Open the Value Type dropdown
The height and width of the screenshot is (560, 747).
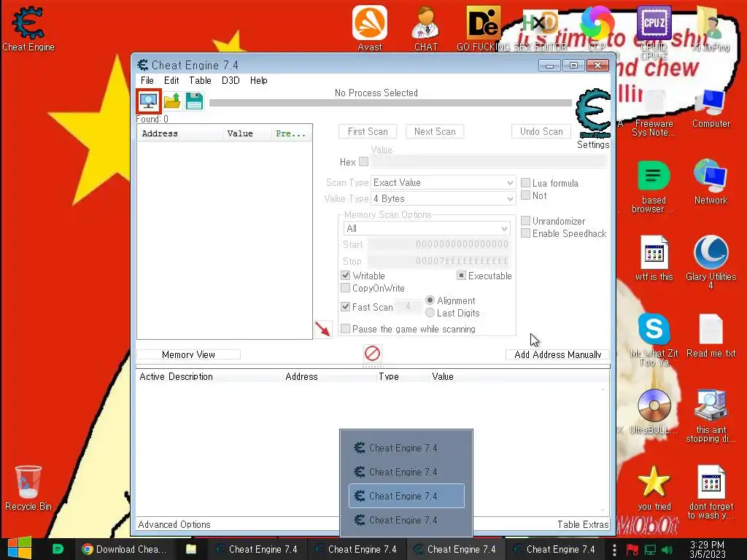(443, 198)
